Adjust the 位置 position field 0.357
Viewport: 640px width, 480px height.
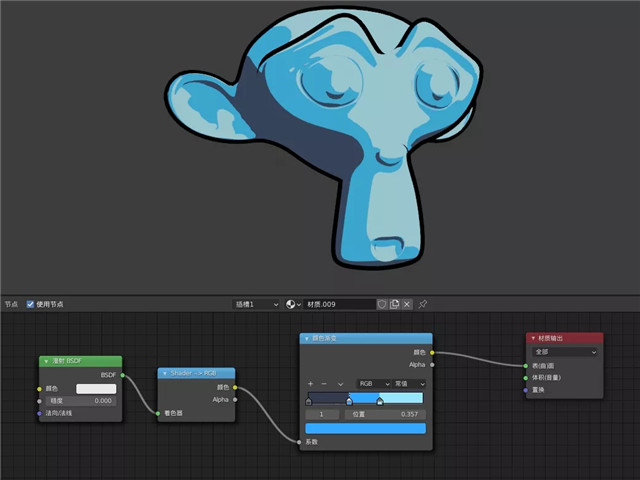coord(385,414)
